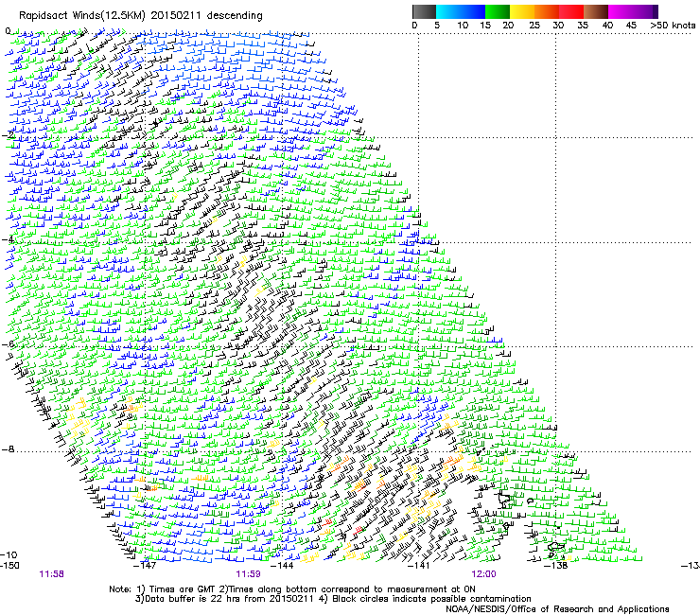Click the title 'Rapidscat Winds(12.5KM) 20150211 descending'

(x=141, y=16)
